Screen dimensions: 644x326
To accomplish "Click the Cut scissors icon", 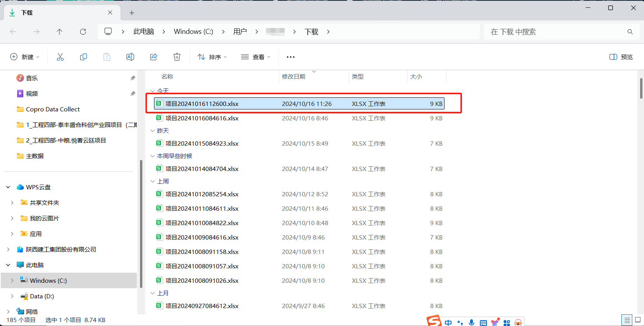I will pyautogui.click(x=60, y=57).
